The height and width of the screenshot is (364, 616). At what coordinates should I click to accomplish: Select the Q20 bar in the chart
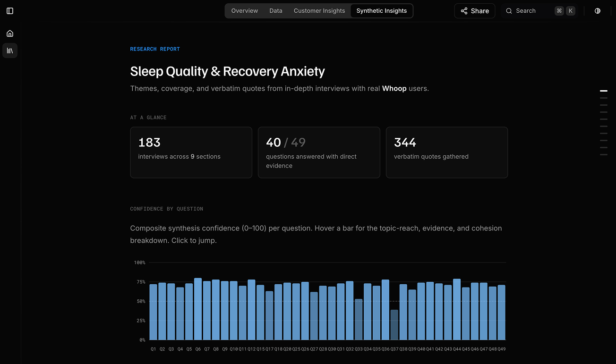click(287, 311)
